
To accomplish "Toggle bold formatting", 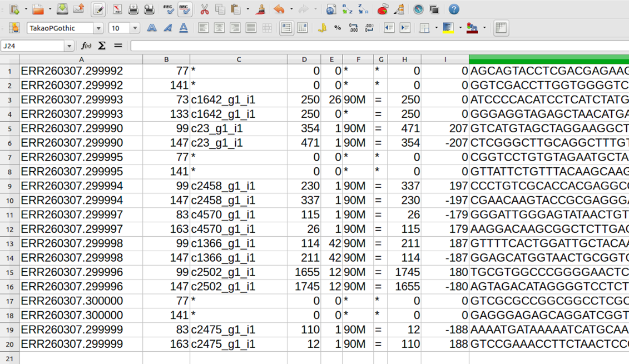I will point(152,28).
